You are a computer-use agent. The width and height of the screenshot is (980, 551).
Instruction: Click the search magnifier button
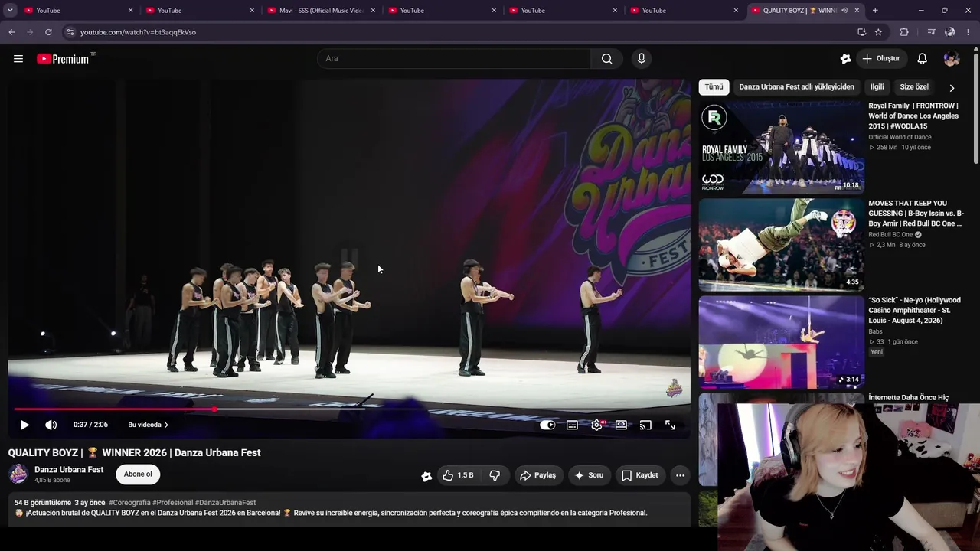pyautogui.click(x=606, y=59)
